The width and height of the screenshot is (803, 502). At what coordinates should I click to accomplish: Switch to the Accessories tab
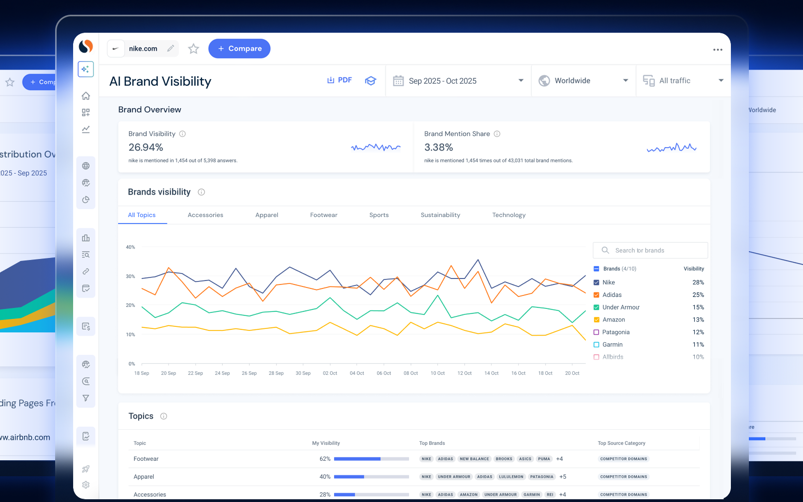(205, 215)
